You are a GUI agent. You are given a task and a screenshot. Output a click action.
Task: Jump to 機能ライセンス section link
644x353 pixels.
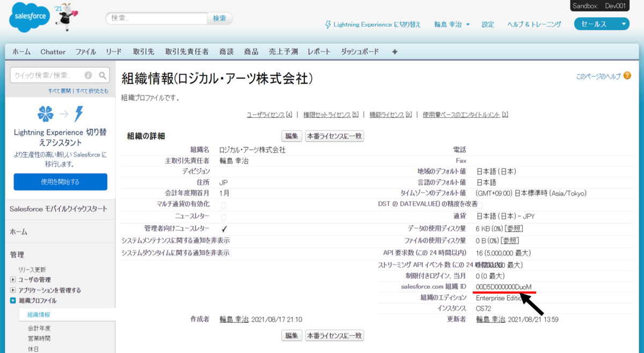click(390, 115)
